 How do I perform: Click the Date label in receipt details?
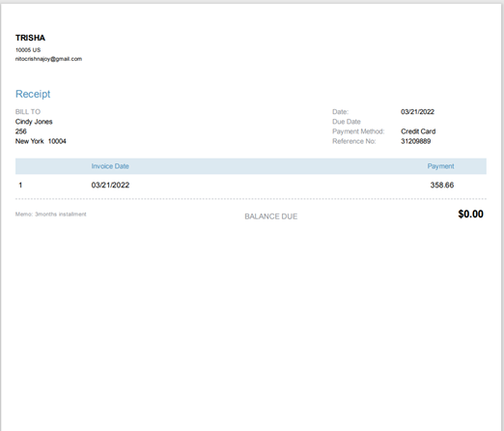[x=341, y=112]
